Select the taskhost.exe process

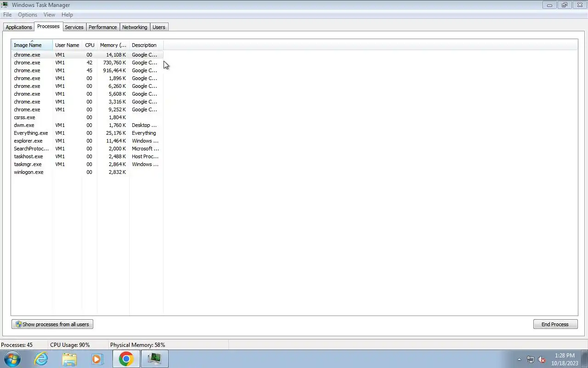click(87, 156)
